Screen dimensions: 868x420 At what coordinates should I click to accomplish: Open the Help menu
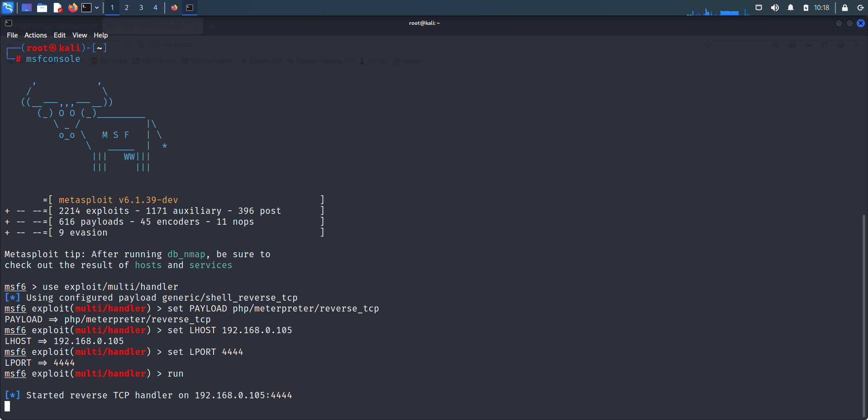click(101, 35)
